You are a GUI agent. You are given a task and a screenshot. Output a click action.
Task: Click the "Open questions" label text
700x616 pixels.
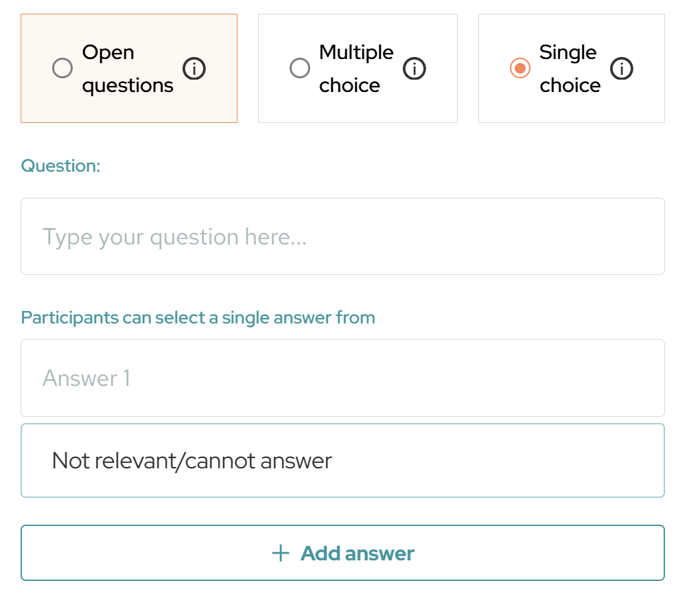point(127,69)
